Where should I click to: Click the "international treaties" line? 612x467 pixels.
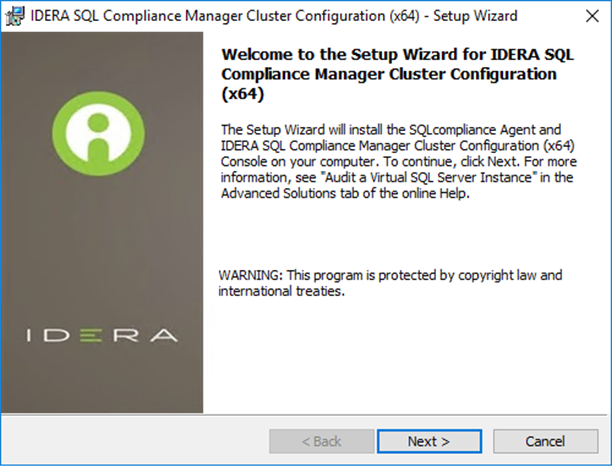click(x=282, y=292)
